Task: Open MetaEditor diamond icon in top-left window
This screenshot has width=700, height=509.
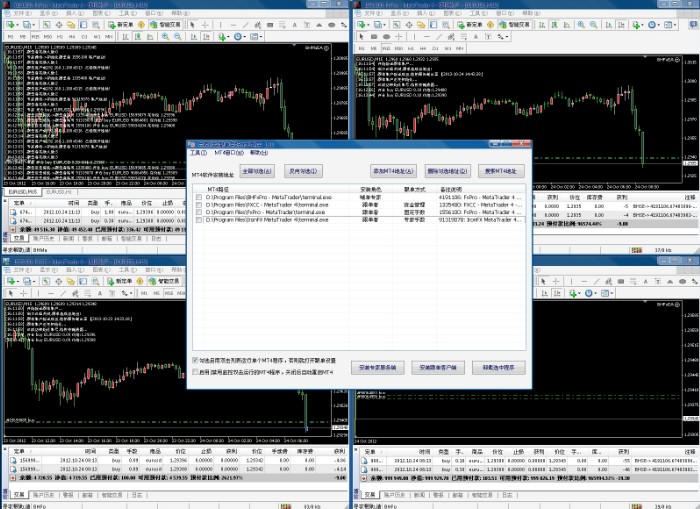Action: [141, 25]
